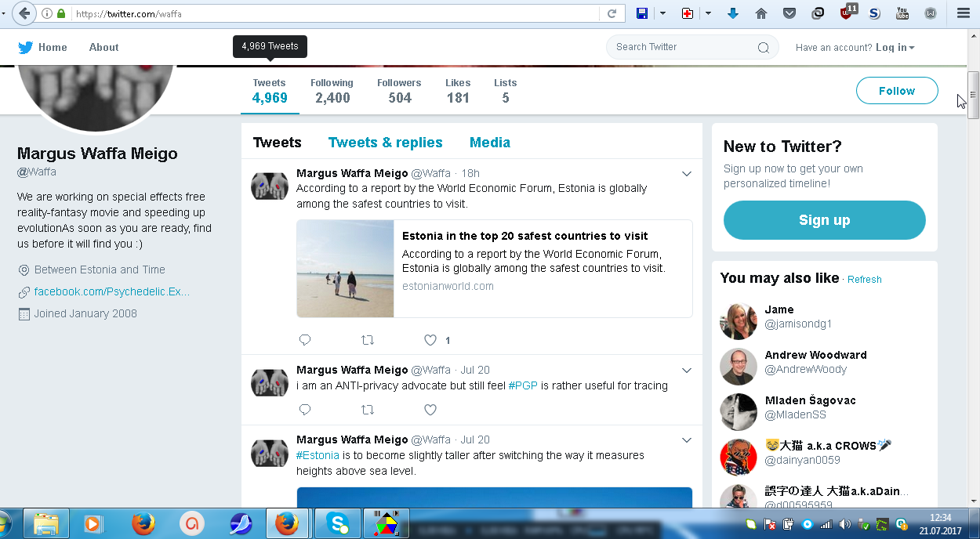This screenshot has width=980, height=539.
Task: Click the Joined January 2008 text
Action: (x=85, y=313)
